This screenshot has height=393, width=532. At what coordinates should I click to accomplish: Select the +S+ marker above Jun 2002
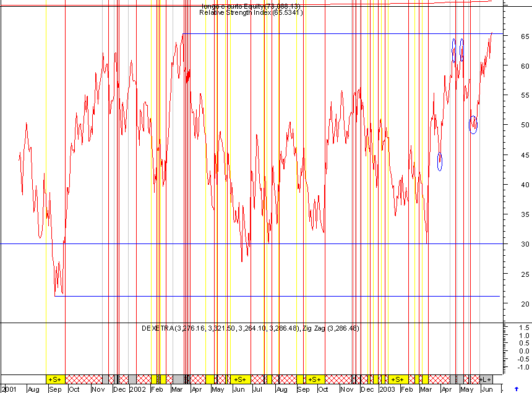coord(240,379)
